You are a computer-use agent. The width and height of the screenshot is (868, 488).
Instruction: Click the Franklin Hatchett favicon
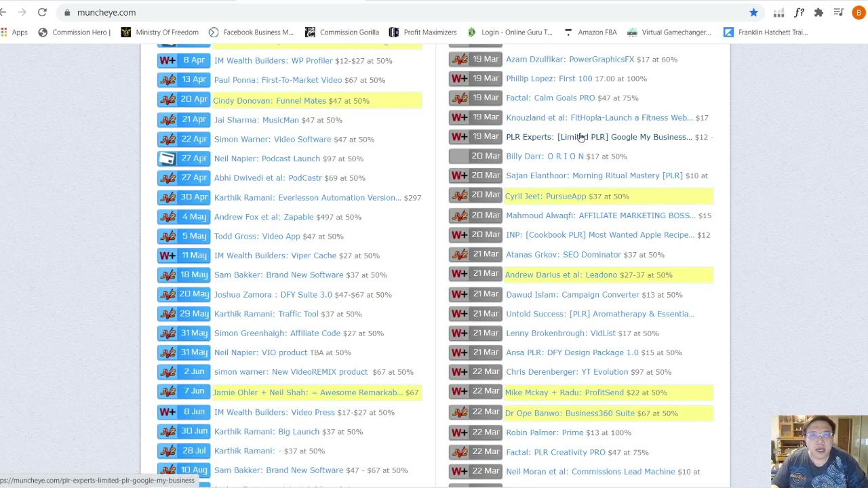coord(728,32)
